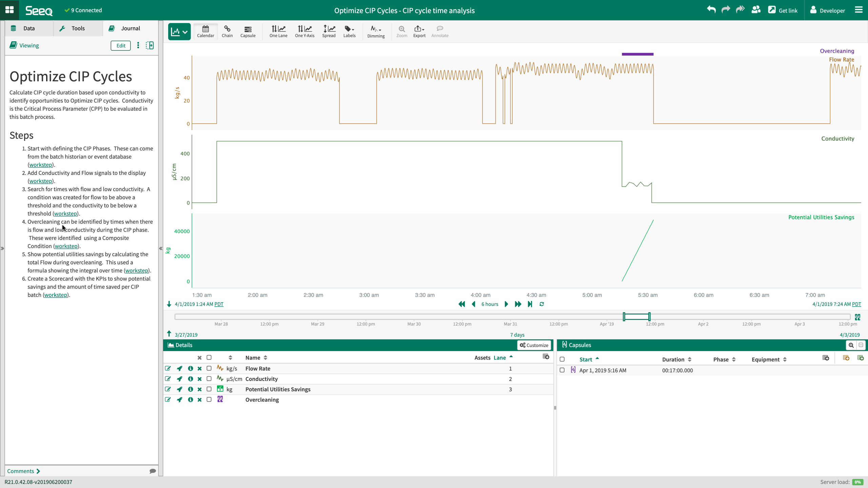The image size is (868, 488).
Task: Click Overcleaning rocket icon
Action: 179,400
